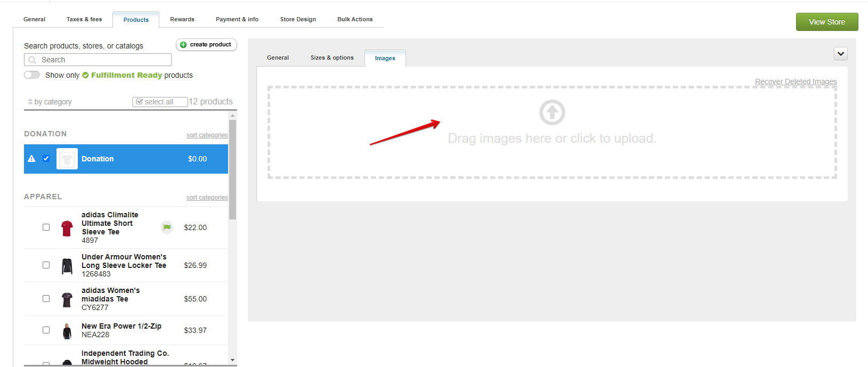This screenshot has width=868, height=367.
Task: Toggle Show only Fulfillment Ready products switch
Action: 32,75
